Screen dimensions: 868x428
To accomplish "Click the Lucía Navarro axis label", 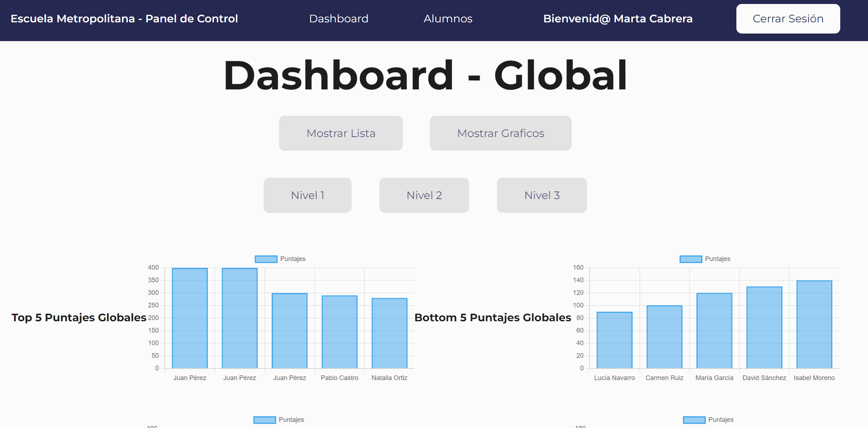I will [614, 378].
